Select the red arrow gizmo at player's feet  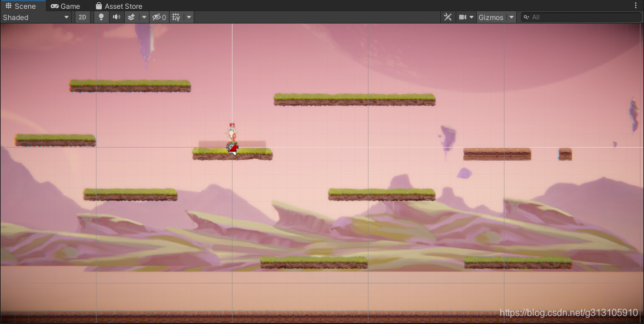233,149
